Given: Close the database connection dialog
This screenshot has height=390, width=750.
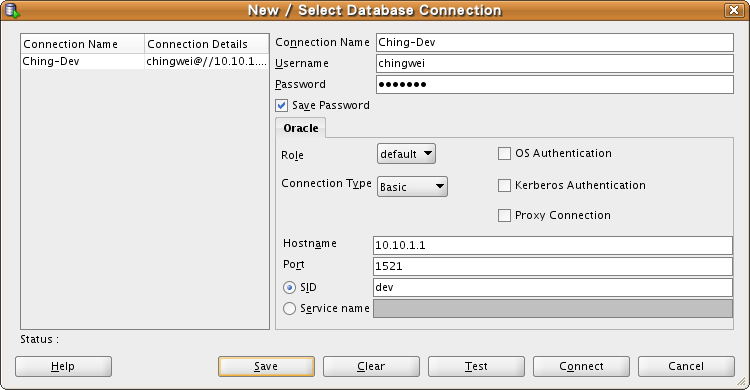Looking at the screenshot, I should point(734,10).
